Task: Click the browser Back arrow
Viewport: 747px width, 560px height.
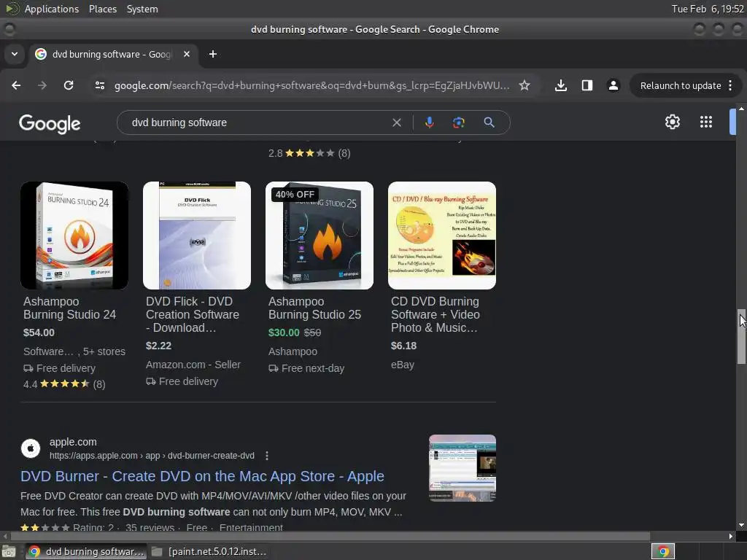Action: pyautogui.click(x=16, y=85)
